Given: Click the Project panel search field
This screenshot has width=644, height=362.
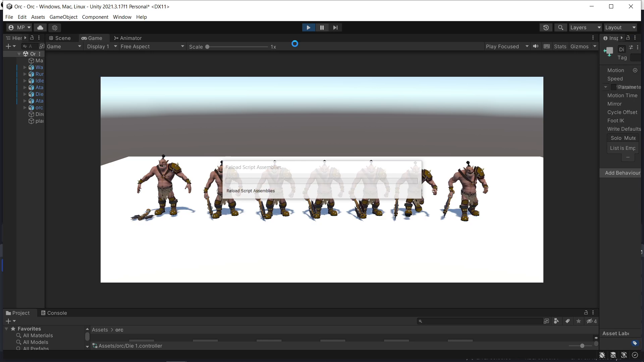Looking at the screenshot, I should (480, 321).
